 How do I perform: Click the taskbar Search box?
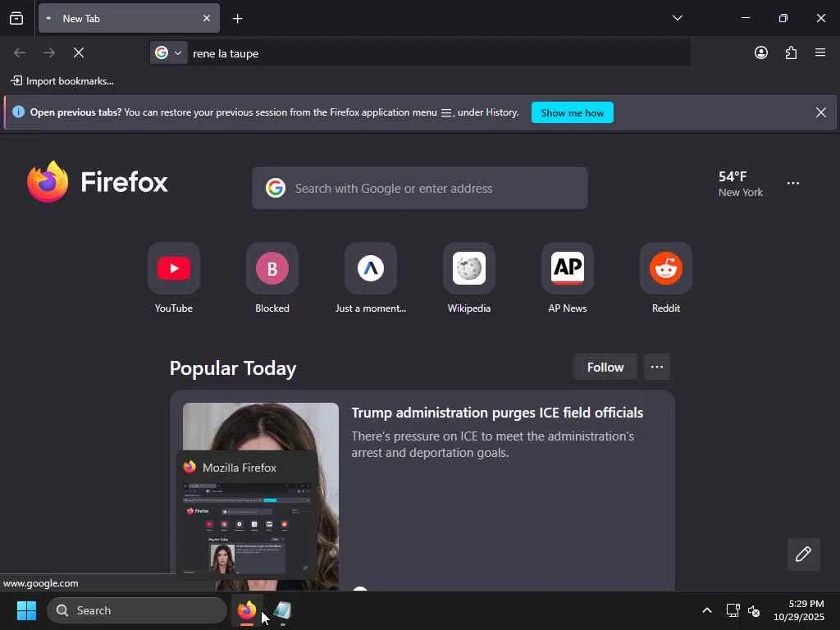[x=137, y=610]
